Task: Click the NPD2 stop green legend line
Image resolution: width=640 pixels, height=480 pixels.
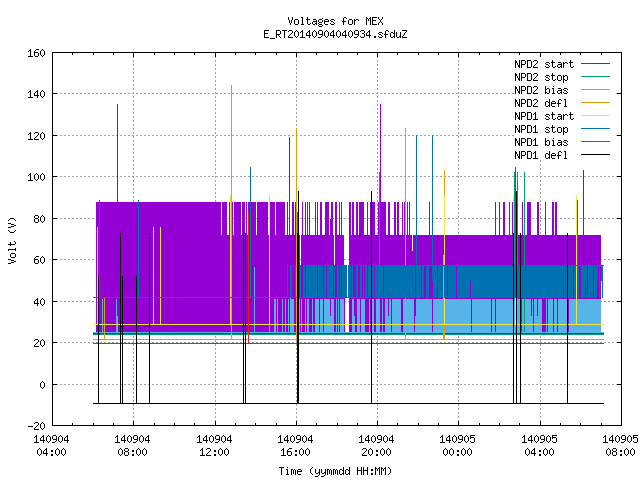Action: tap(595, 77)
